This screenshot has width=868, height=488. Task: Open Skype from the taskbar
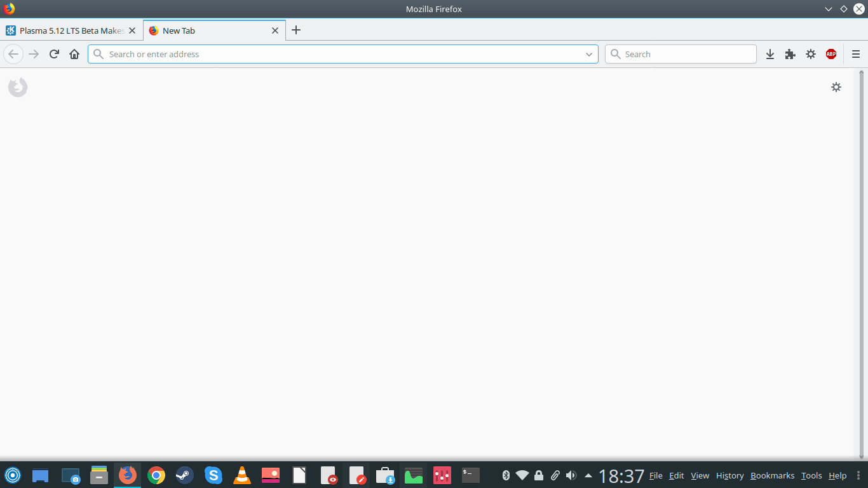click(x=214, y=475)
